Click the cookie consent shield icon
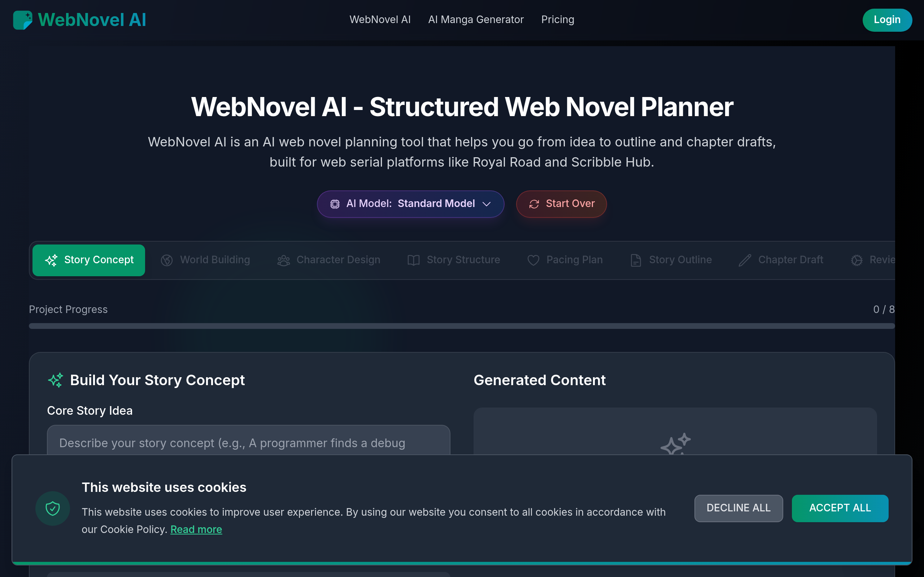Viewport: 924px width, 577px height. (x=52, y=508)
